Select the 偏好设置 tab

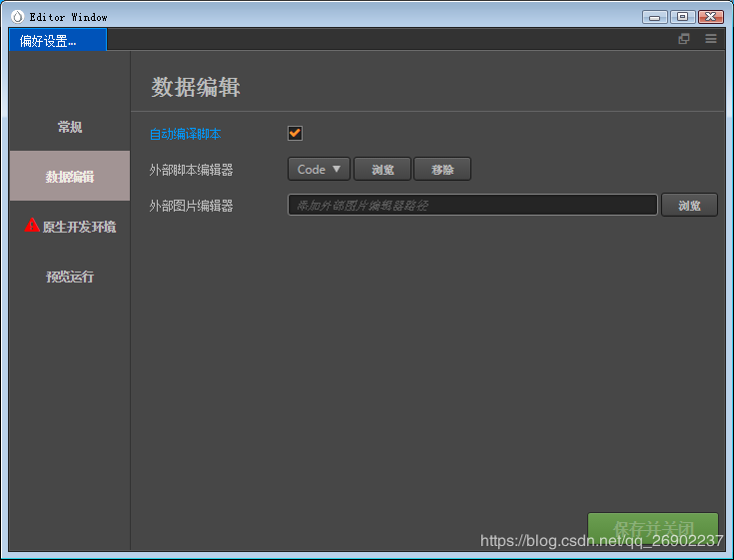coord(58,40)
